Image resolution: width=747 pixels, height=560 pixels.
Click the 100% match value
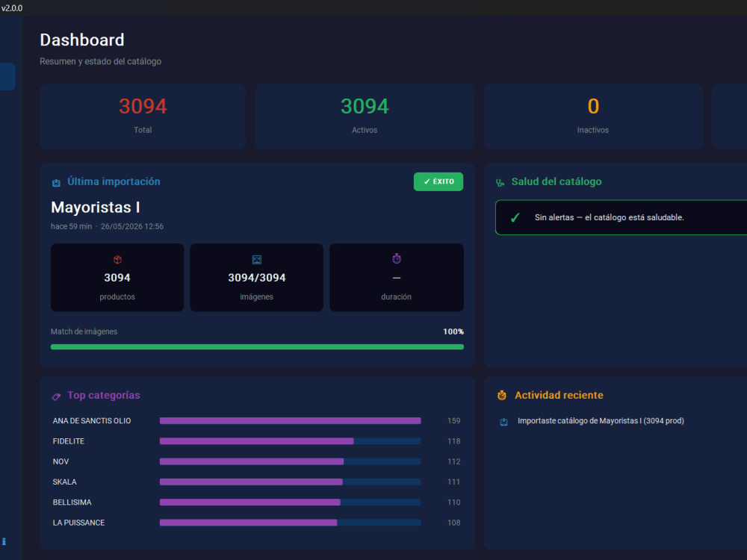point(453,332)
